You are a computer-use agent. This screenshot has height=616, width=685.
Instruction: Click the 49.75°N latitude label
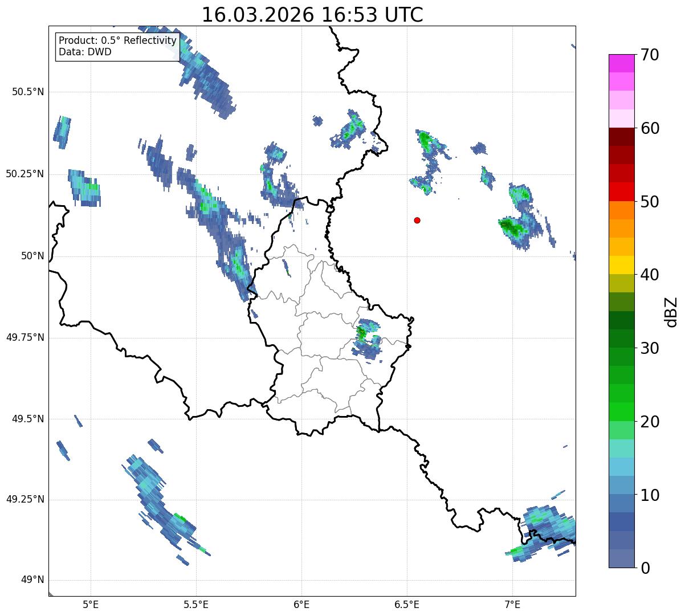25,337
